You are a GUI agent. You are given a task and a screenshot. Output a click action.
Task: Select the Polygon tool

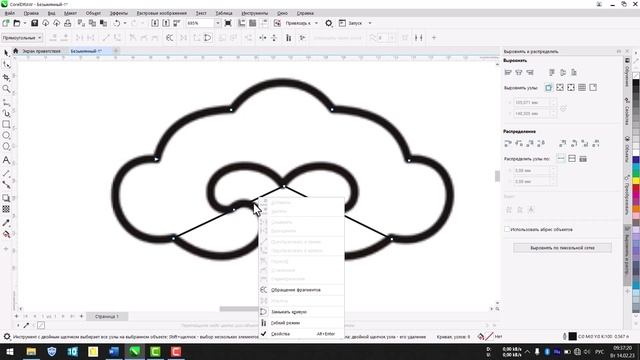point(6,147)
